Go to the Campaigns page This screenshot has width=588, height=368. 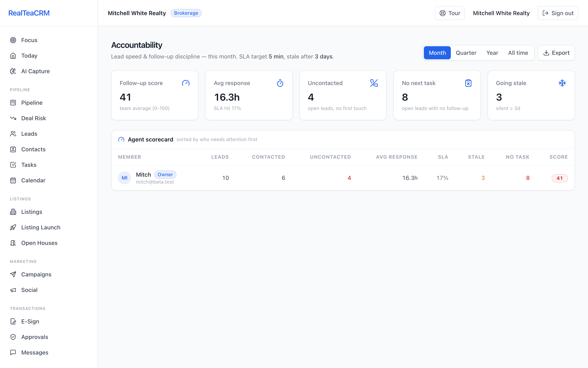[49, 275]
